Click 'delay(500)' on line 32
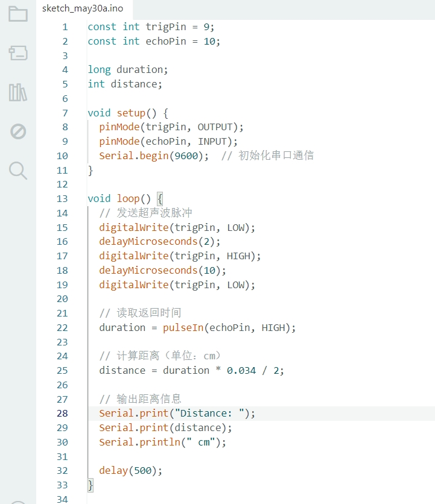This screenshot has width=435, height=504. (128, 471)
